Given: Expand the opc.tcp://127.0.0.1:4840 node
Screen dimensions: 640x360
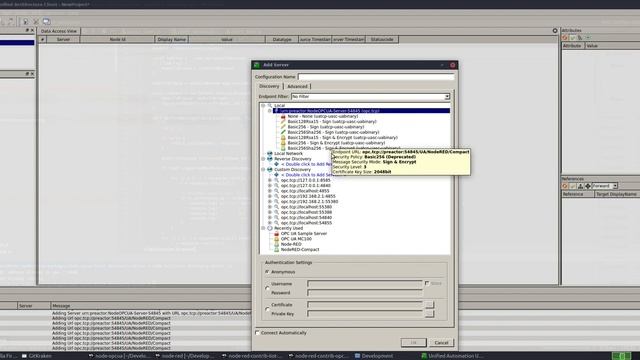Looking at the screenshot, I should 270,185.
